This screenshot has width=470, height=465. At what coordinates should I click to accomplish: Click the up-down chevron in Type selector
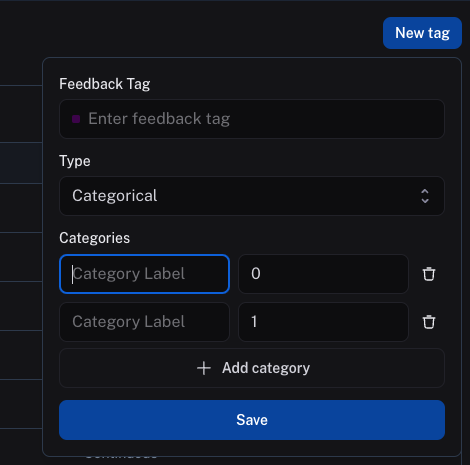click(x=425, y=196)
